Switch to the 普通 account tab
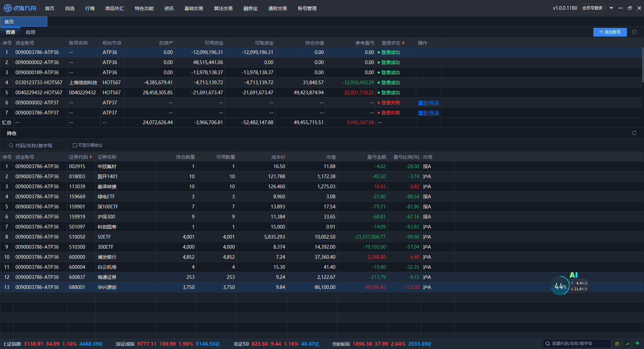Image resolution: width=644 pixels, height=349 pixels. [x=10, y=32]
